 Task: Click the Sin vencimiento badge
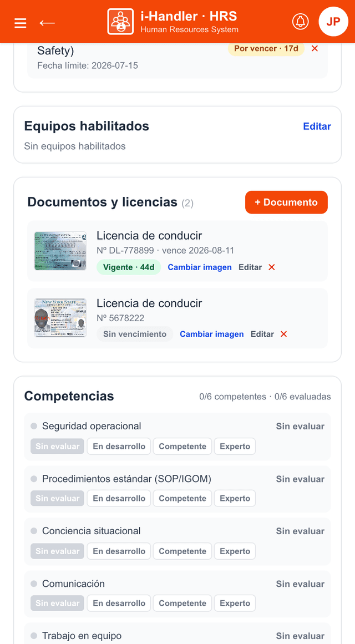click(135, 334)
